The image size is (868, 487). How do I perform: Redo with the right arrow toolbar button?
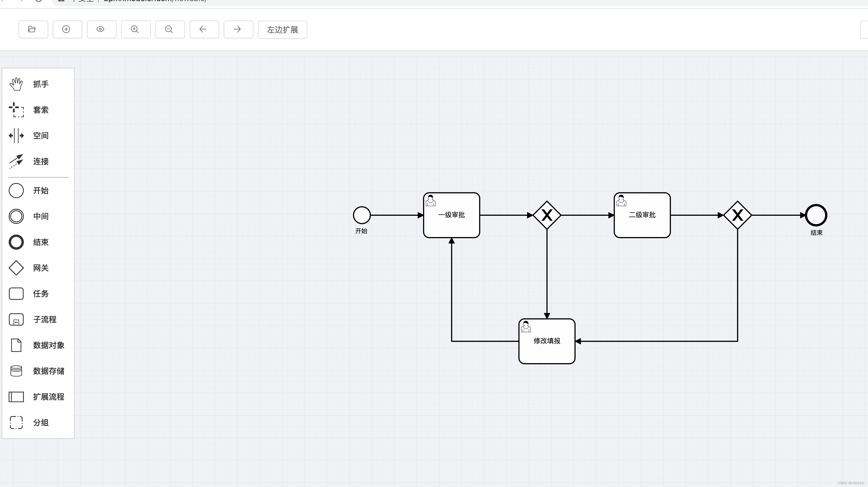(238, 30)
